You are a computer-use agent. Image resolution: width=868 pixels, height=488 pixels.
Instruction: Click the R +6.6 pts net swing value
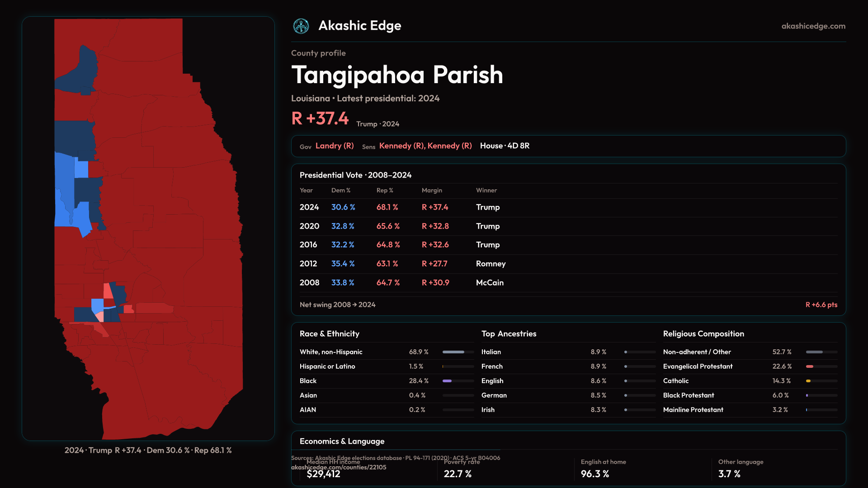pos(821,305)
